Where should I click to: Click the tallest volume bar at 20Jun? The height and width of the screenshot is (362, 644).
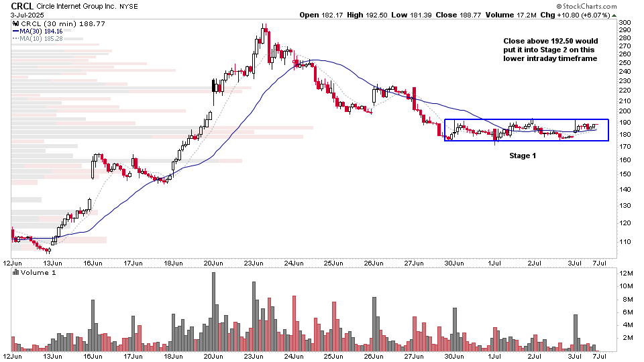(x=213, y=312)
